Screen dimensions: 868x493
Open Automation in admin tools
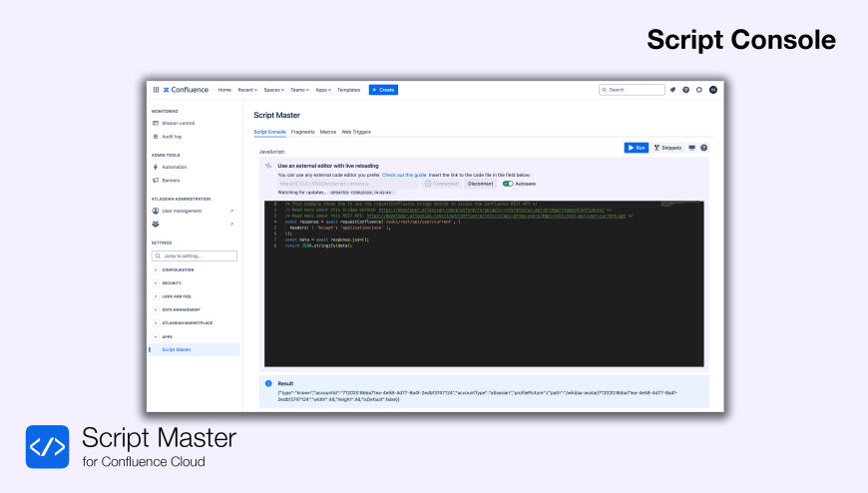tap(175, 167)
